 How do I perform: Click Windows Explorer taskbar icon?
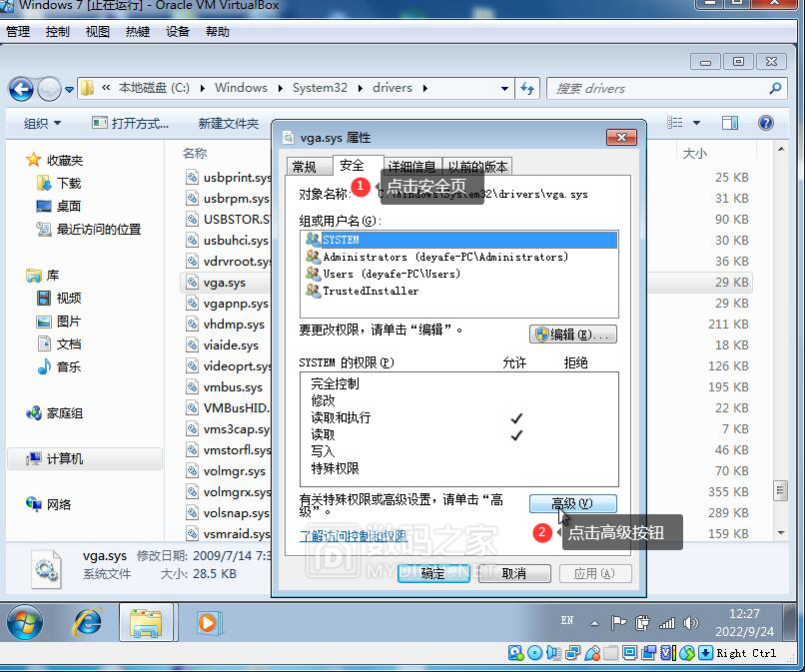pyautogui.click(x=146, y=623)
